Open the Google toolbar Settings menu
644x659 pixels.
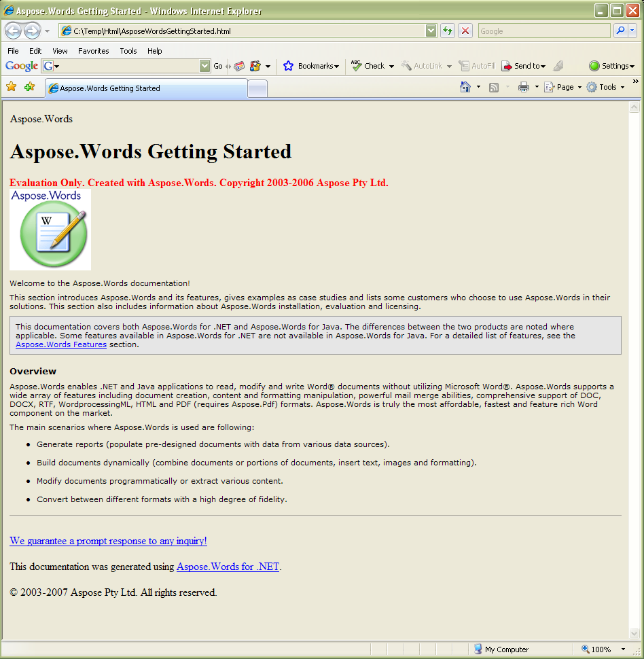(611, 66)
